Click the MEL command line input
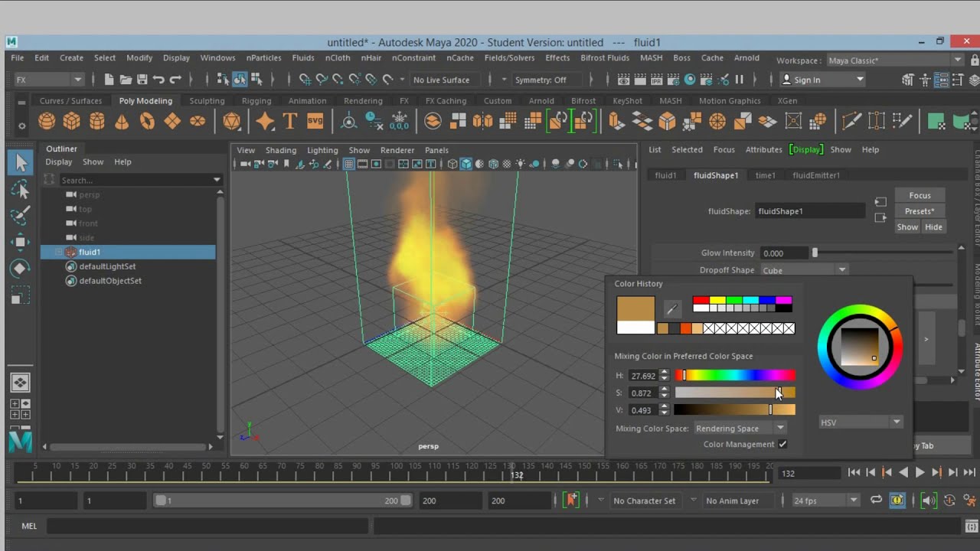 coord(207,526)
